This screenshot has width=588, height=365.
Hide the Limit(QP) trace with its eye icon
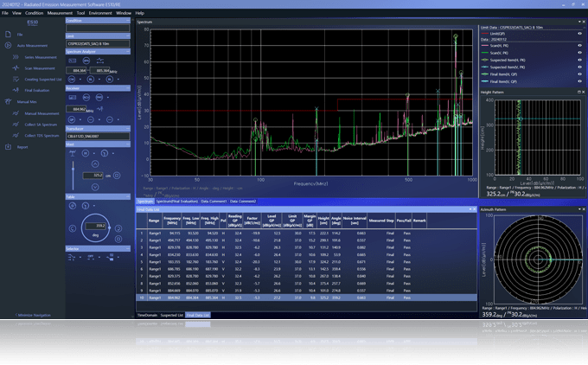tap(579, 34)
